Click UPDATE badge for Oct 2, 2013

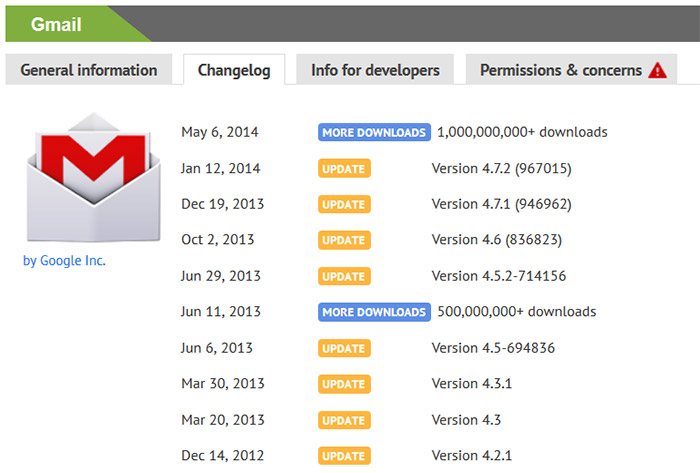coord(344,240)
